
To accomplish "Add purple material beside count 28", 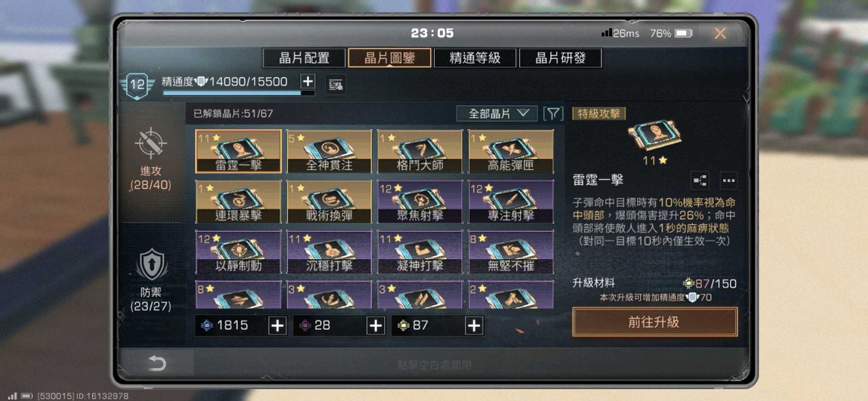I will (x=376, y=325).
